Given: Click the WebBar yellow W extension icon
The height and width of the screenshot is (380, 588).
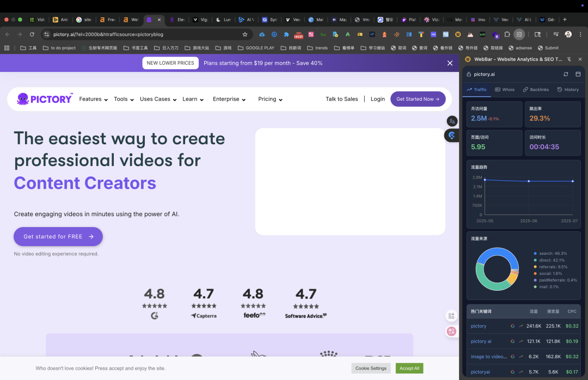Looking at the screenshot, I should pyautogui.click(x=457, y=34).
